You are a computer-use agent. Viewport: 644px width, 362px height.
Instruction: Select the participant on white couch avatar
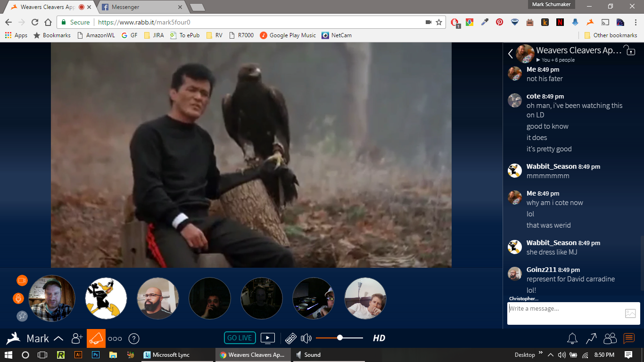pyautogui.click(x=365, y=298)
